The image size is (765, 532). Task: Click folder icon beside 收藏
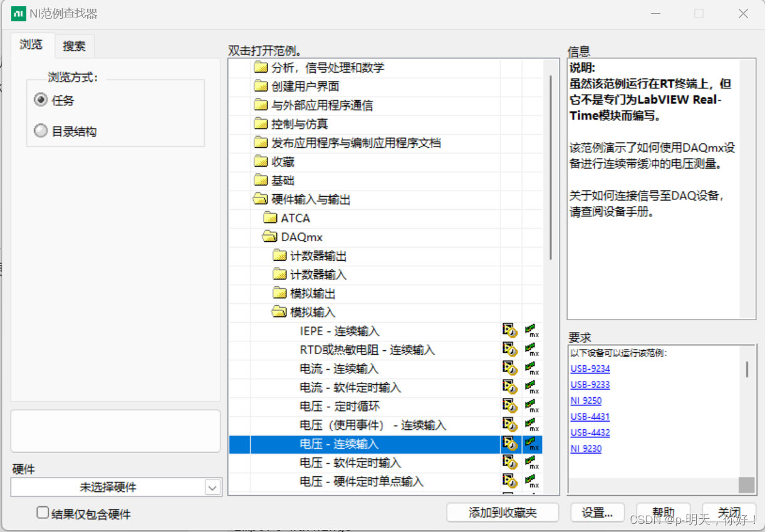[261, 162]
